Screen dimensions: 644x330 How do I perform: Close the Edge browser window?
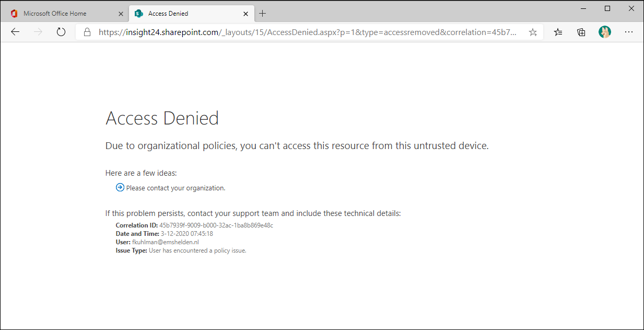point(631,8)
